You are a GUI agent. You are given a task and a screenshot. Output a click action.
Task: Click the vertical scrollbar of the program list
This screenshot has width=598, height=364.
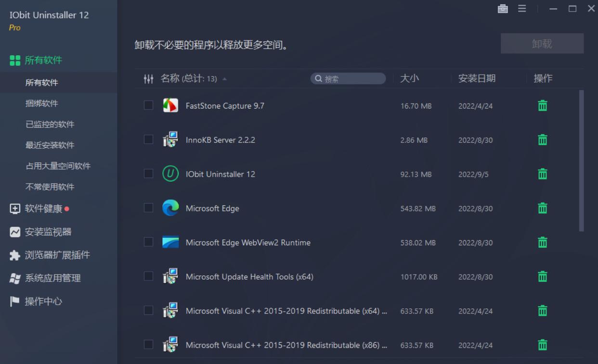pyautogui.click(x=581, y=161)
